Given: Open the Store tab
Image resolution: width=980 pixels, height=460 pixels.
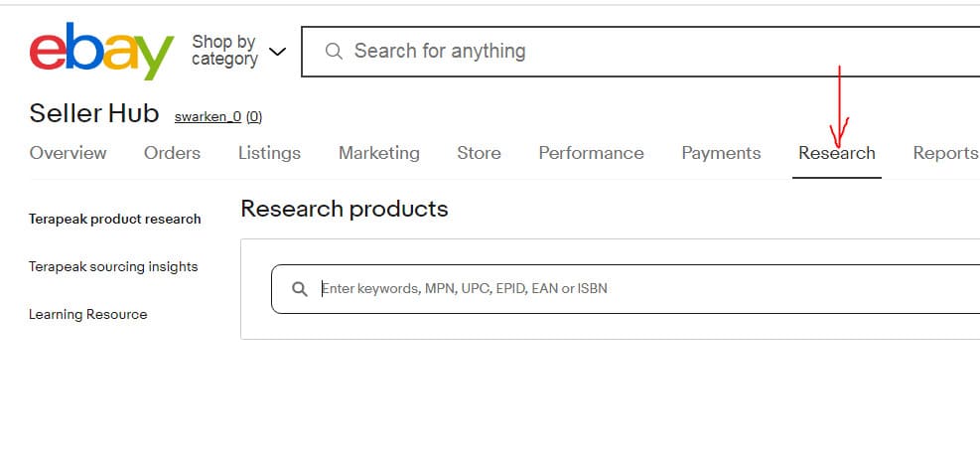Looking at the screenshot, I should point(479,153).
